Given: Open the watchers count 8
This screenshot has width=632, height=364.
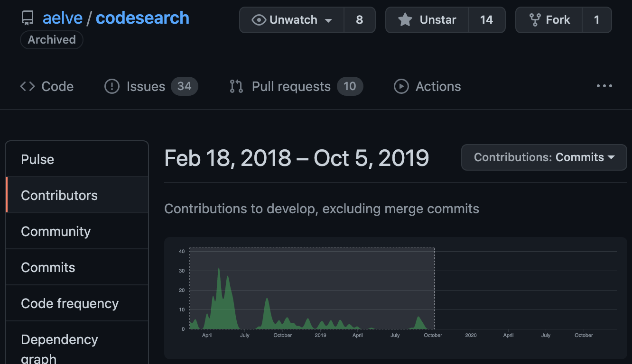Looking at the screenshot, I should point(360,20).
